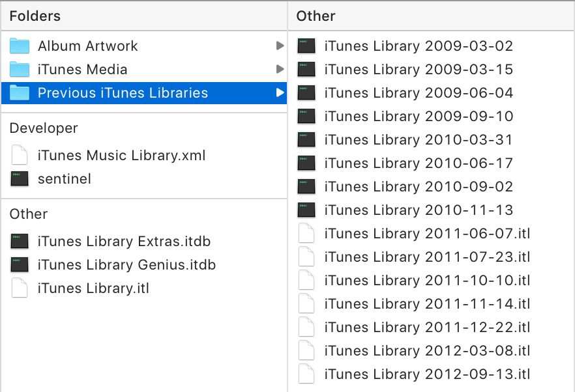Expand Album Artwork with its disclosure arrow

pyautogui.click(x=280, y=46)
